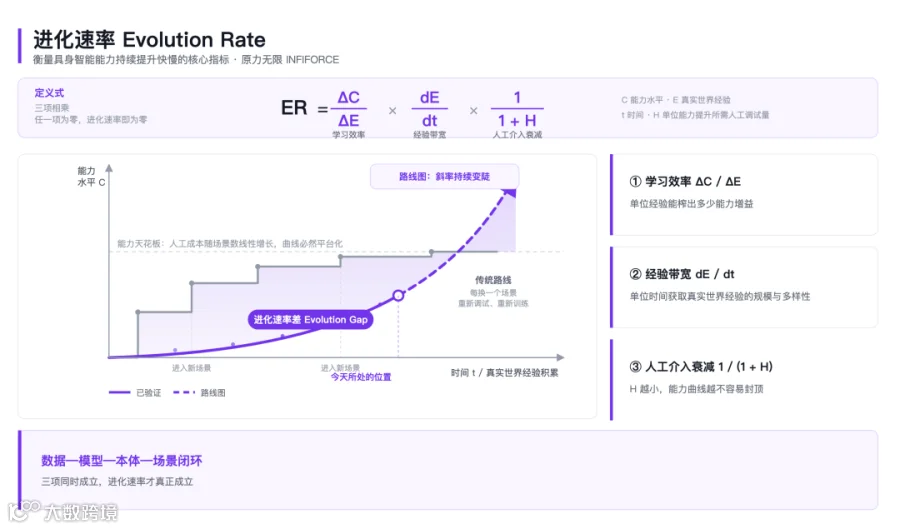Image resolution: width=900 pixels, height=529 pixels.
Task: Click the Evolution Gap purple pill label
Action: pos(311,320)
